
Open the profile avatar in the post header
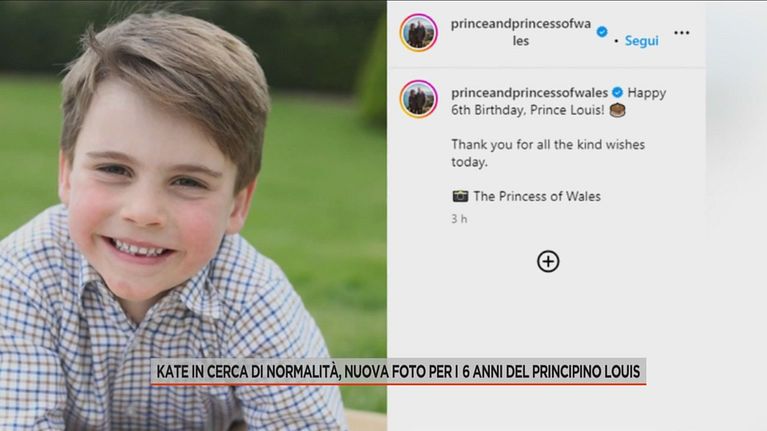(418, 32)
